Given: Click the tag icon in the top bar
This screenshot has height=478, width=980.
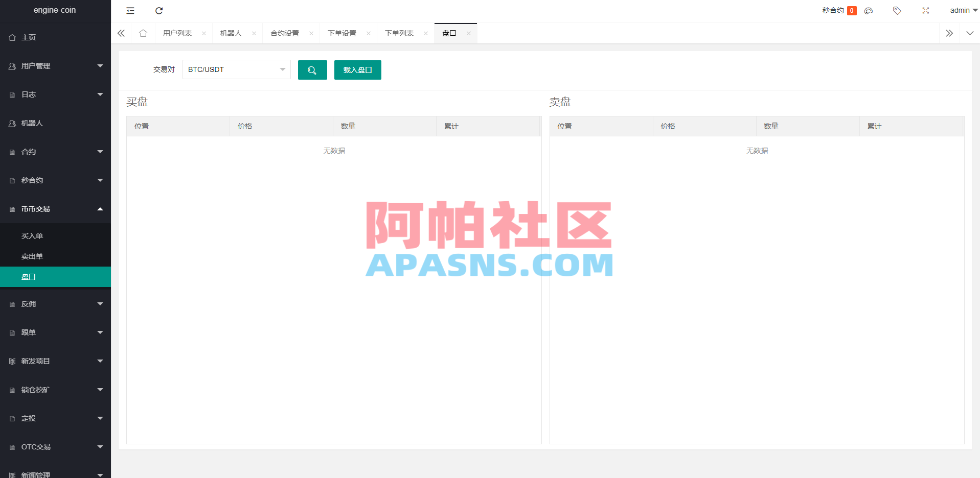Looking at the screenshot, I should (896, 10).
